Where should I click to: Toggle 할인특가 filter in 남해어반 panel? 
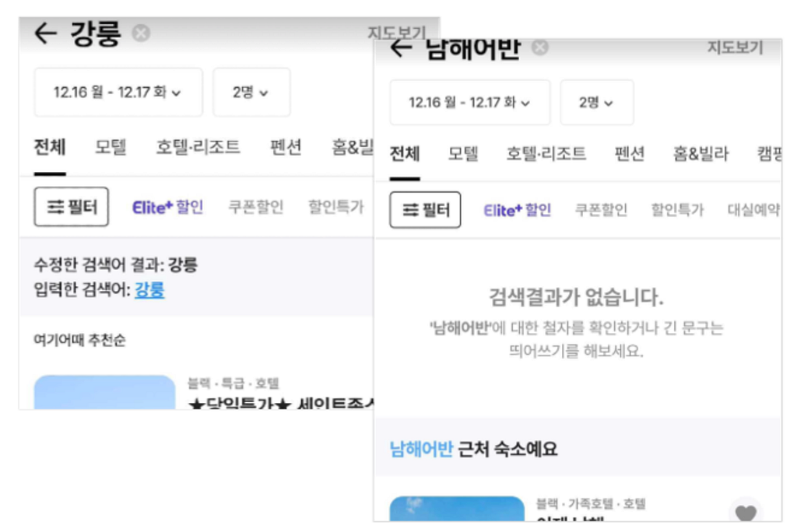pyautogui.click(x=677, y=210)
